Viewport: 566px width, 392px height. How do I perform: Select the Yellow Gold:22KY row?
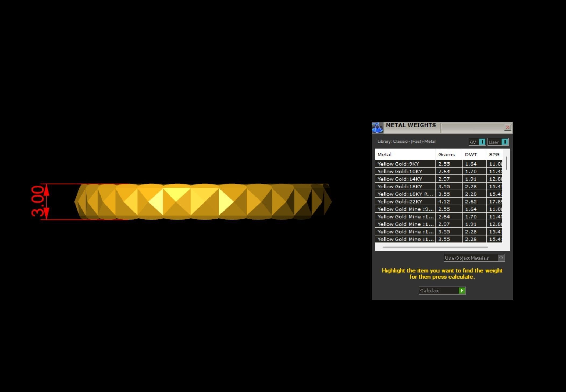point(400,201)
